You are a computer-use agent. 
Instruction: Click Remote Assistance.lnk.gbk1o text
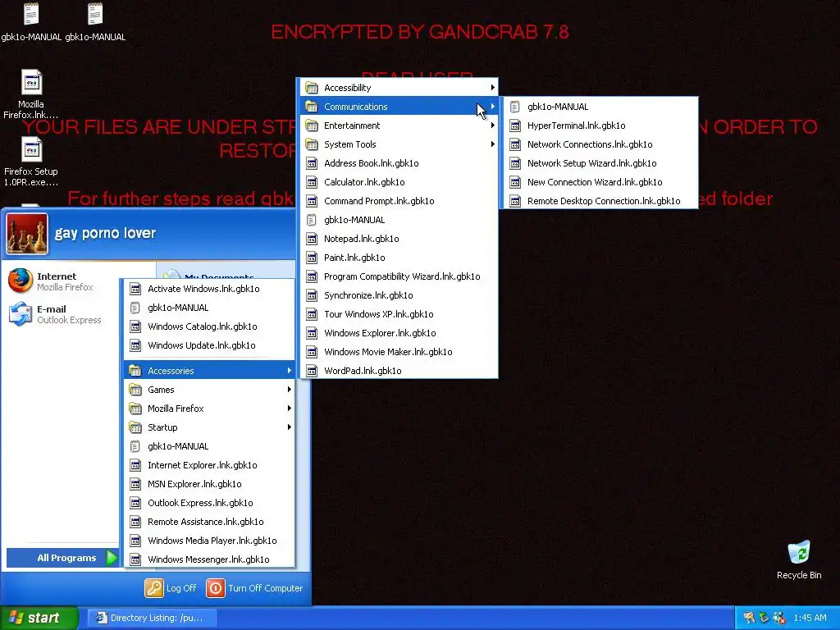click(x=206, y=522)
